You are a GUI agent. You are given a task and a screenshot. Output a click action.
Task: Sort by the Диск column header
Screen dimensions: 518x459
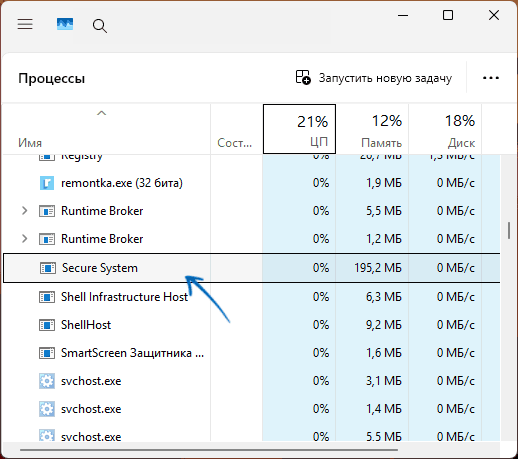[x=445, y=129]
